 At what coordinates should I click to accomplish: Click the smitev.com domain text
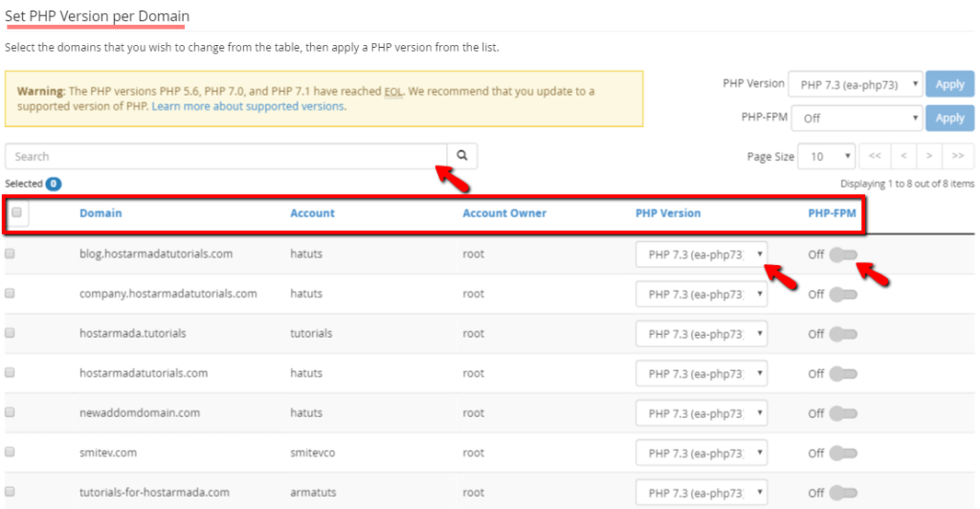click(107, 453)
